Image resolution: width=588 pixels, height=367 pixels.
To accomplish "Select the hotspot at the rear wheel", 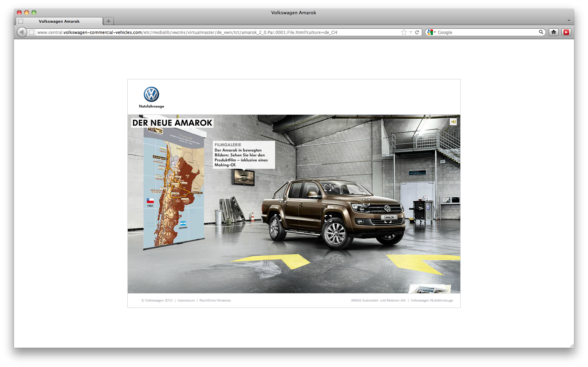I will point(278,218).
